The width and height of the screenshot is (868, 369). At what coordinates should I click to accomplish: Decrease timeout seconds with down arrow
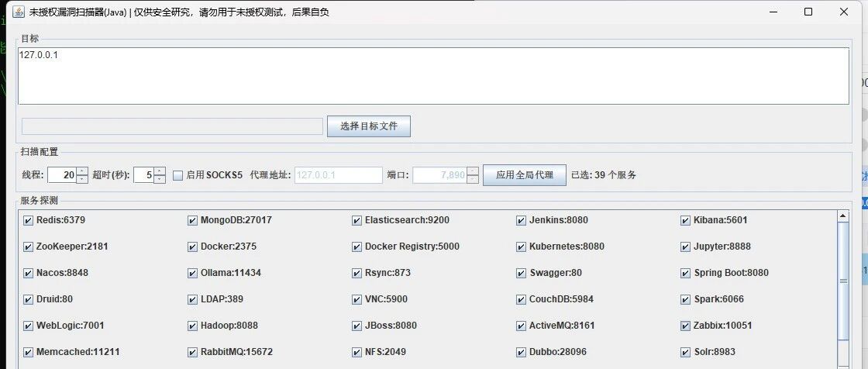tap(160, 179)
